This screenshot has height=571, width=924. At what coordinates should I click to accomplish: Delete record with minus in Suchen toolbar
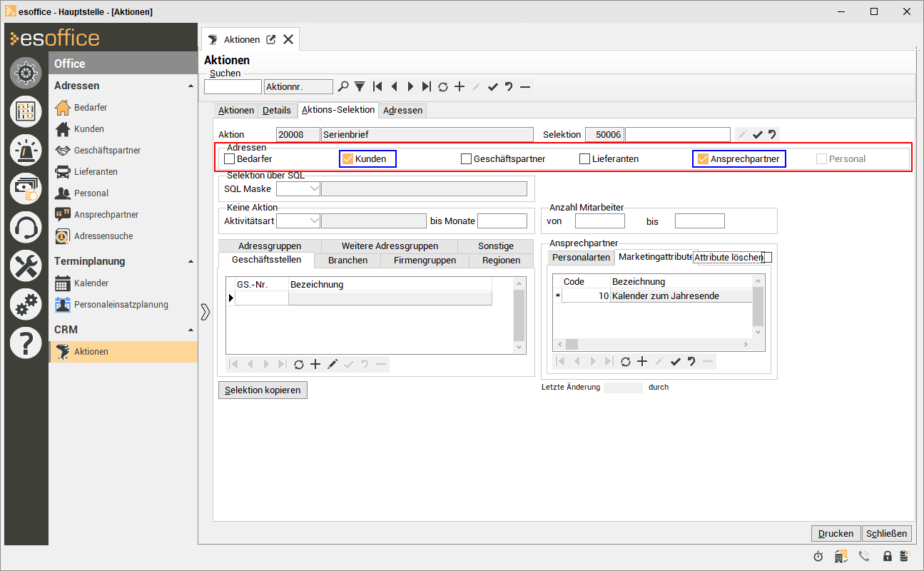tap(525, 87)
